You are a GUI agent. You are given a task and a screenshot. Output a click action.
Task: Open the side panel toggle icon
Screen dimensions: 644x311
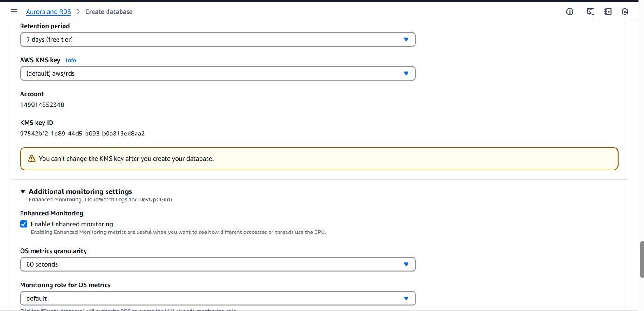click(608, 12)
